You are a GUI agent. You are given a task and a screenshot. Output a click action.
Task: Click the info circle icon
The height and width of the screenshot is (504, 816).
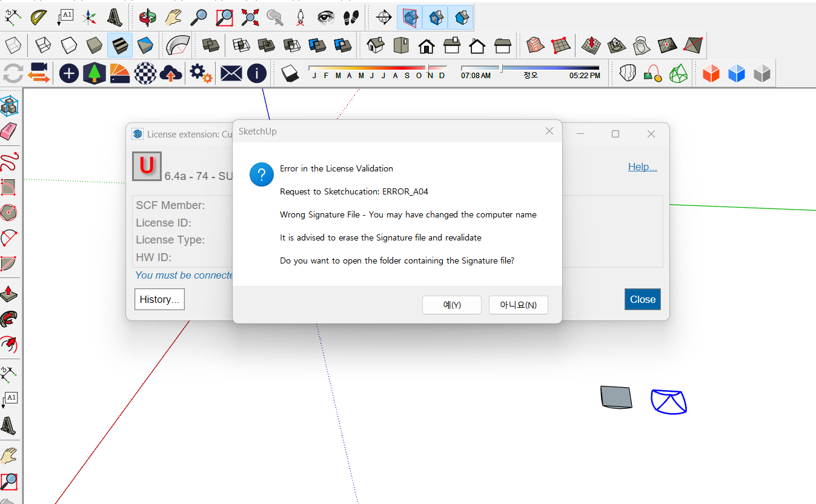[257, 74]
